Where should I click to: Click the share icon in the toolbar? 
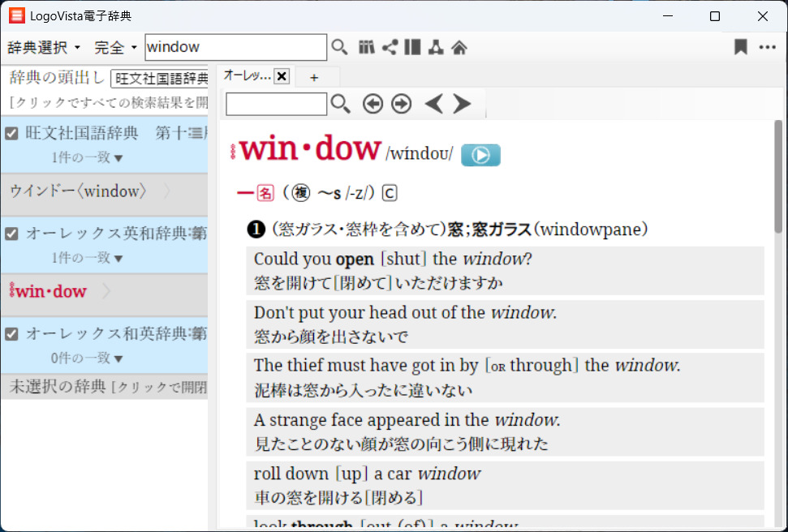pyautogui.click(x=390, y=48)
